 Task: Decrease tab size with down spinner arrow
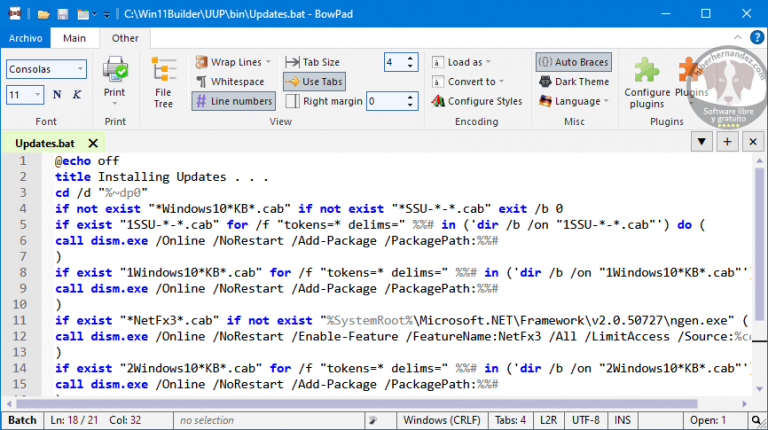click(410, 67)
